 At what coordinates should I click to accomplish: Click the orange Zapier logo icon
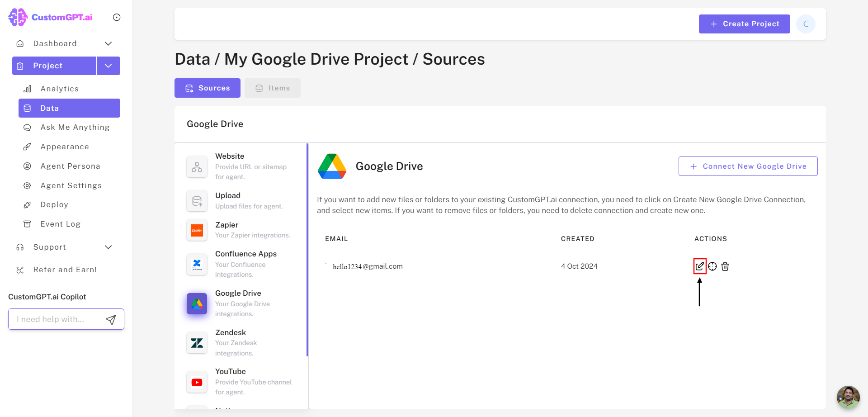coord(197,230)
